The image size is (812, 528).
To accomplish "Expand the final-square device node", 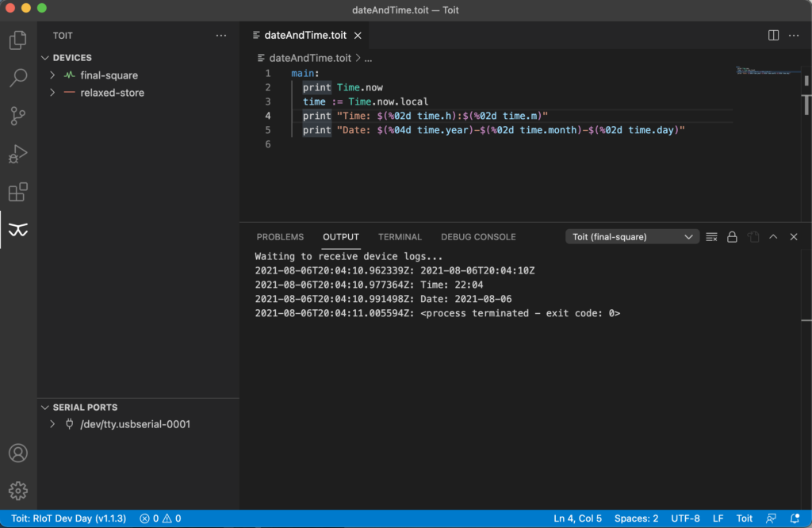I will click(52, 75).
